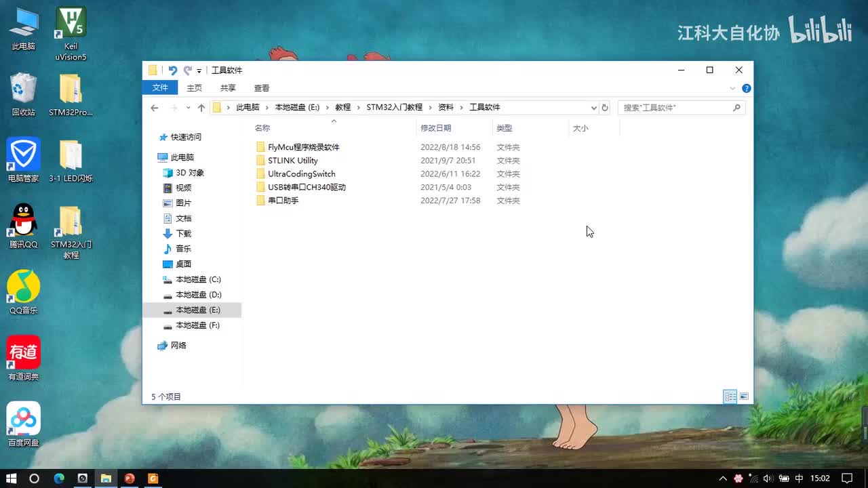Select the FlyMcu程序烧录软件 folder
This screenshot has width=868, height=488.
pyautogui.click(x=297, y=147)
